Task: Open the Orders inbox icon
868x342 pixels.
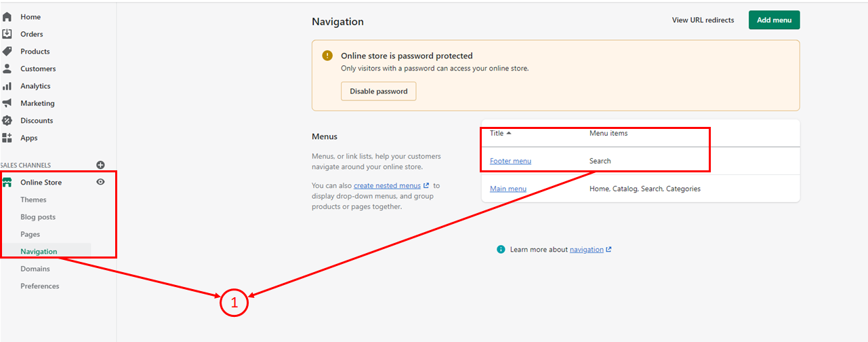Action: pyautogui.click(x=7, y=34)
